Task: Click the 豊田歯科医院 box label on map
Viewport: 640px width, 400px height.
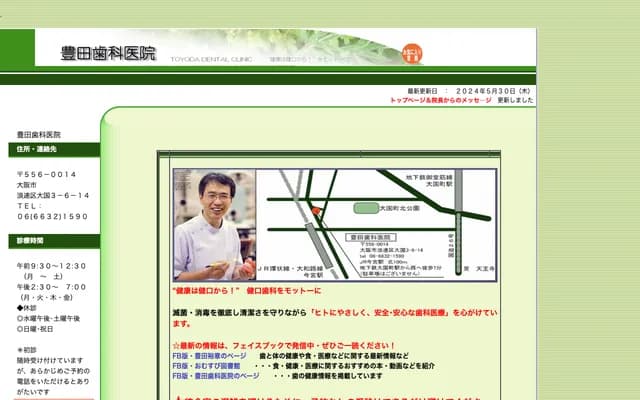Action: coord(371,237)
